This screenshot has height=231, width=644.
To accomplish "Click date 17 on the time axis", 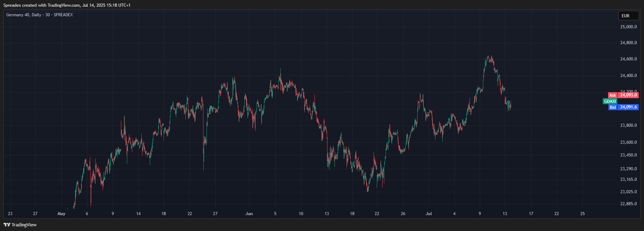I will [x=531, y=214].
